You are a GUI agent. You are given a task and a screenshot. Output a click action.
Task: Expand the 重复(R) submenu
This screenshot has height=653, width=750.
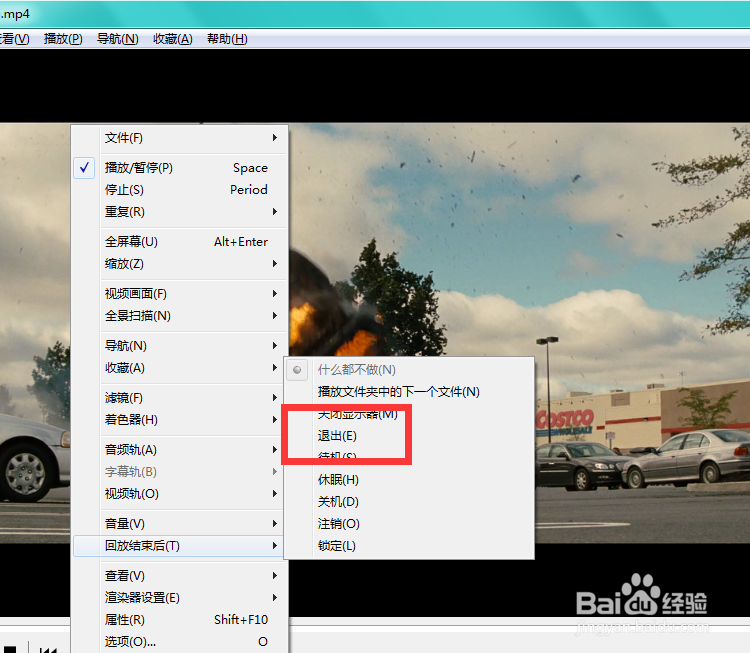click(180, 212)
